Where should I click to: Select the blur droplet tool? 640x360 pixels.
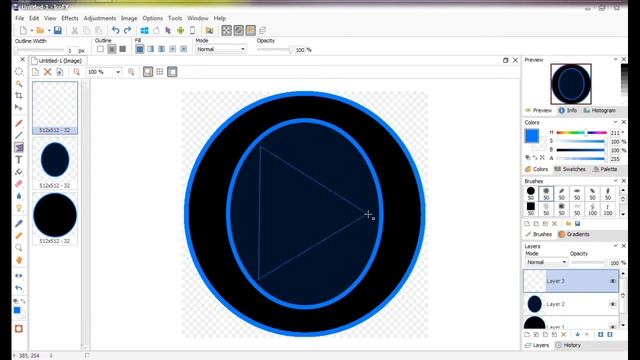click(x=19, y=196)
